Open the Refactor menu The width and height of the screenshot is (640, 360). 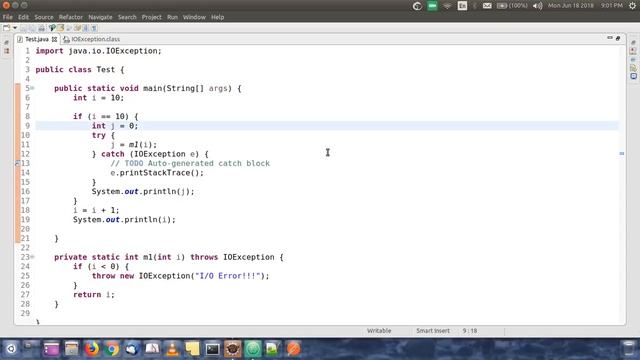point(71,17)
